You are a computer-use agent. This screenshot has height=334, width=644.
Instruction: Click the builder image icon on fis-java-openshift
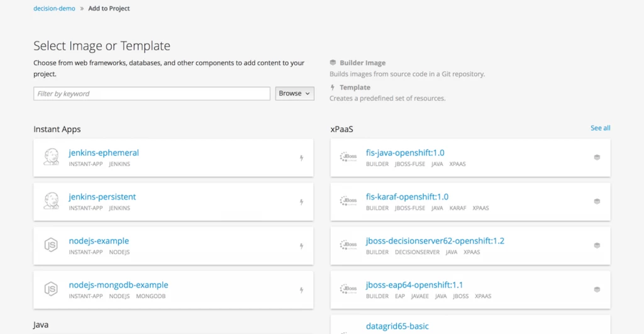pyautogui.click(x=597, y=157)
